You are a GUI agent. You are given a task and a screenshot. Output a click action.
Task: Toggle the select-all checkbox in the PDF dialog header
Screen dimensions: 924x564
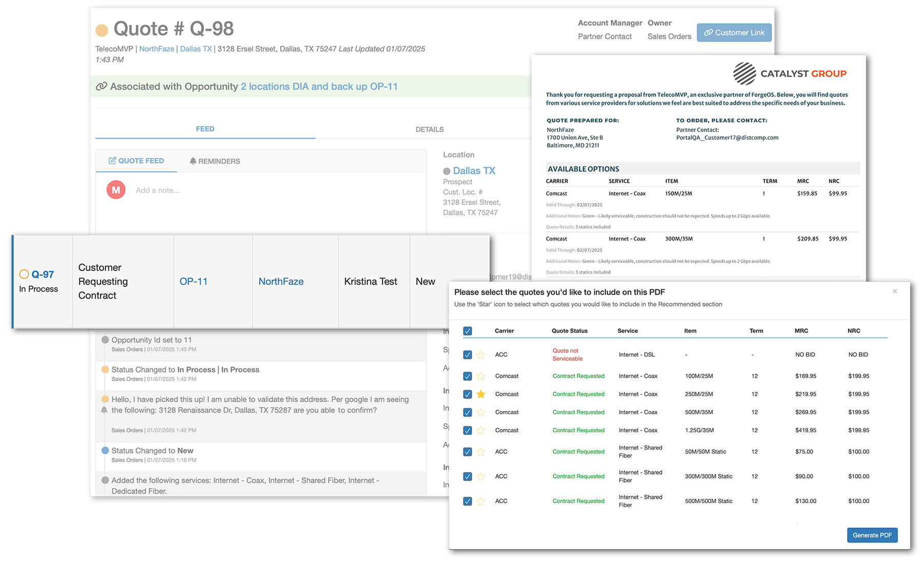pos(468,331)
